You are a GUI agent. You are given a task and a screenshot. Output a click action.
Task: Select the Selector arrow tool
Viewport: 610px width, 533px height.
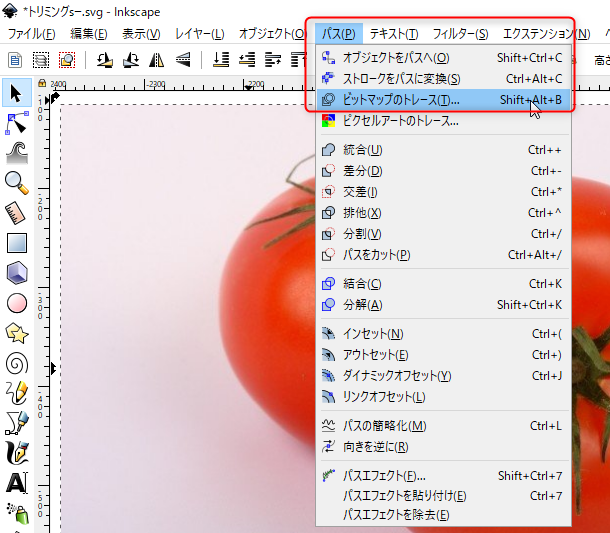tap(17, 93)
